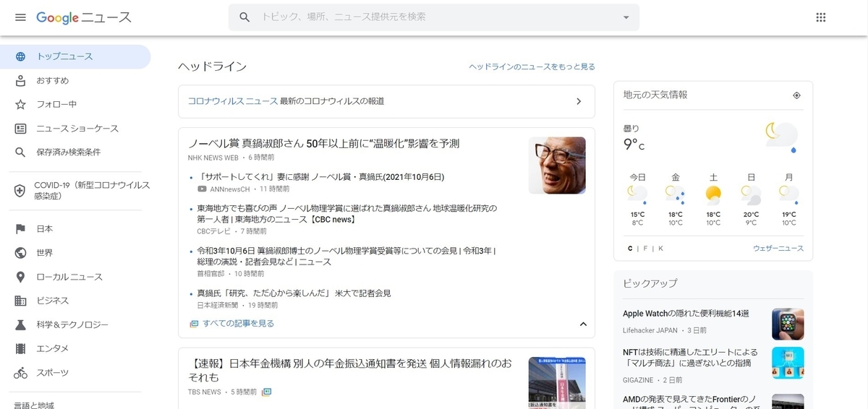Viewport: 868px width, 409px height.
Task: Click the flask icon for 科学＆テクノロジー
Action: click(20, 324)
